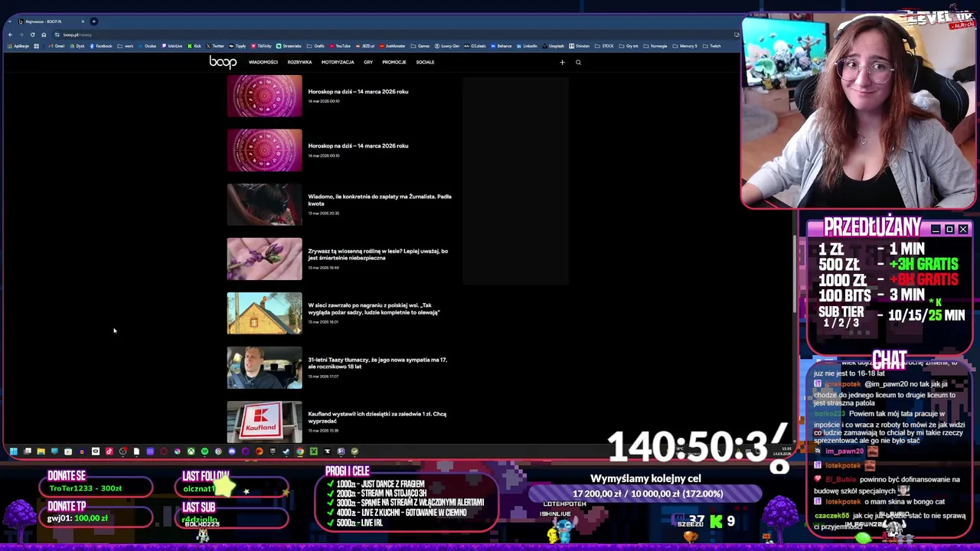Click the purple flower article thumbnail
Screen dimensions: 980x551
pyautogui.click(x=264, y=259)
